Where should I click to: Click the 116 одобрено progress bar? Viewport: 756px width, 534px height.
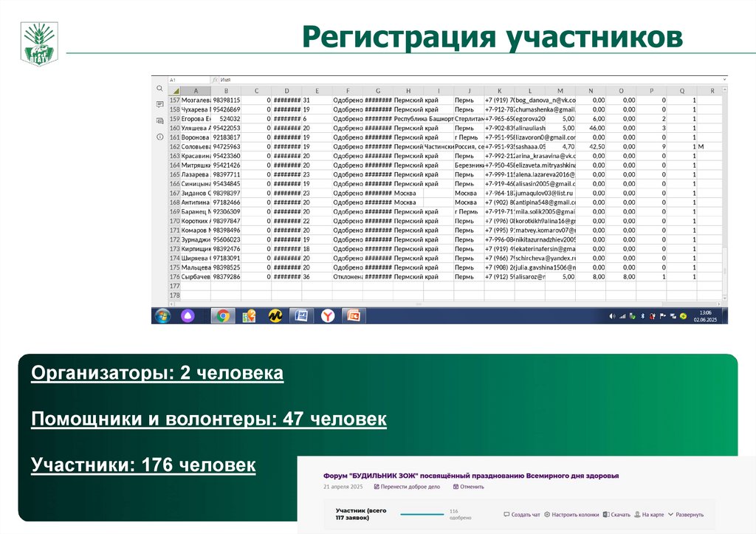[x=422, y=514]
